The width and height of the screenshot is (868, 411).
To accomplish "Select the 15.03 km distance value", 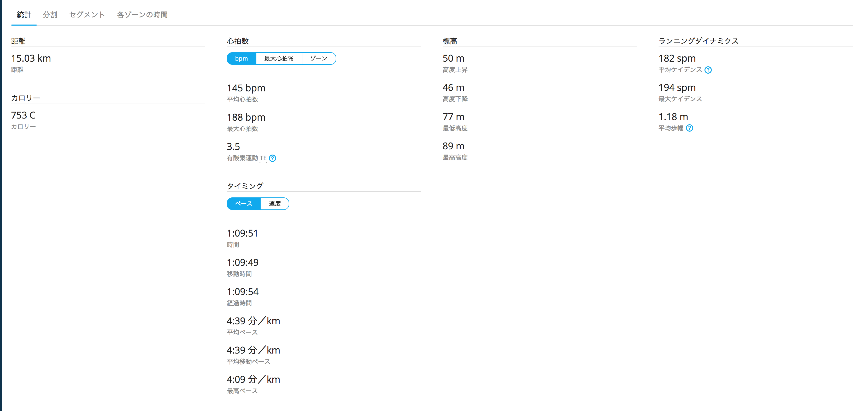I will pos(31,58).
